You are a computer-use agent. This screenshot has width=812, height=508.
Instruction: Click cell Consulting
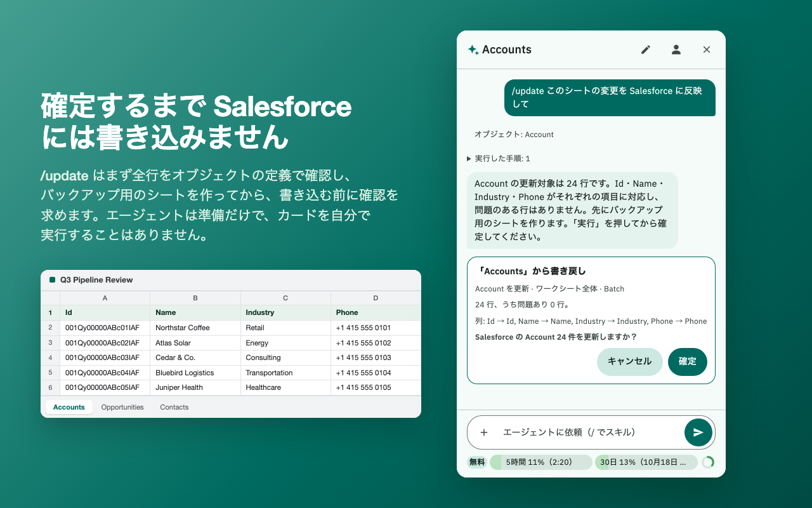coord(285,358)
